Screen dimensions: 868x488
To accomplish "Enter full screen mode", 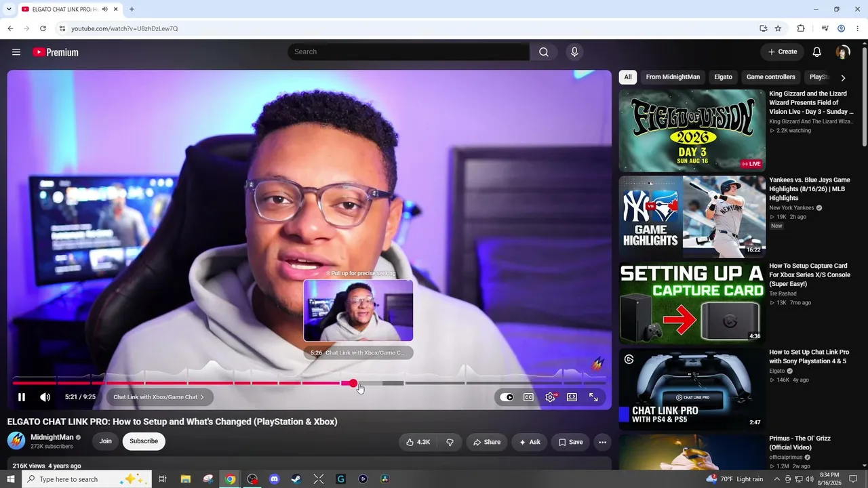I will click(593, 397).
